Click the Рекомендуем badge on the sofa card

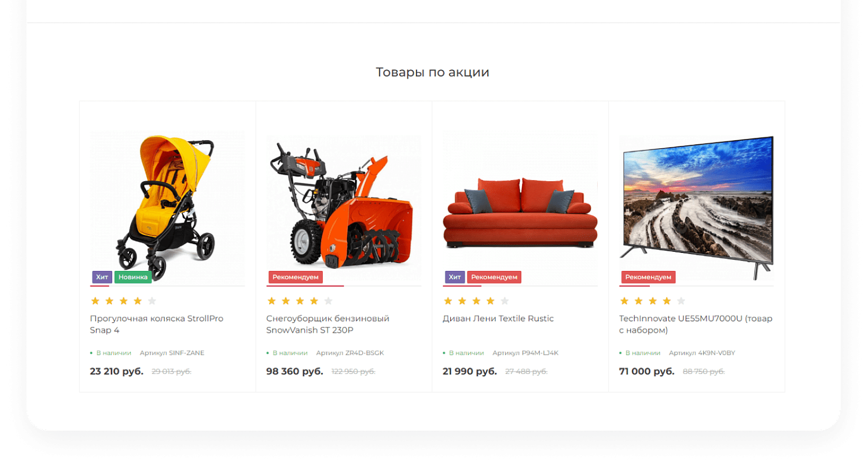(x=494, y=277)
